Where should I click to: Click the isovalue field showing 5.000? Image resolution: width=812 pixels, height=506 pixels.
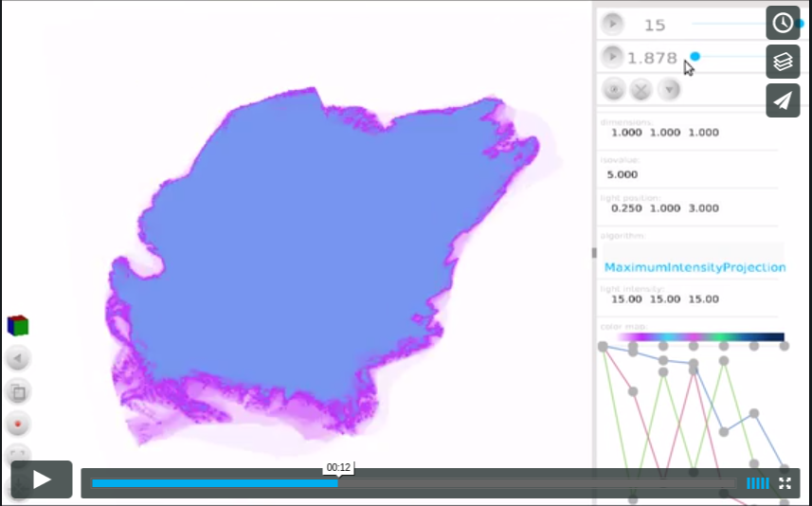click(x=621, y=174)
